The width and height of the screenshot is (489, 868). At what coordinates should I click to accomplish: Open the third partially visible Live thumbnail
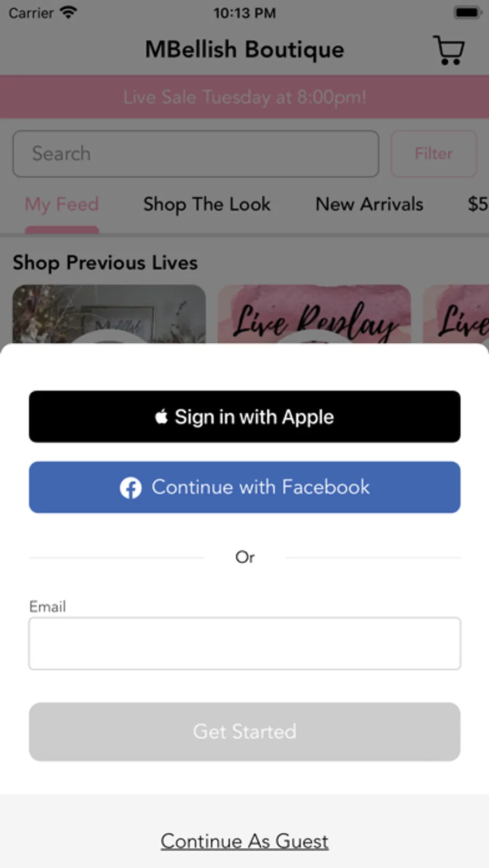(x=456, y=314)
